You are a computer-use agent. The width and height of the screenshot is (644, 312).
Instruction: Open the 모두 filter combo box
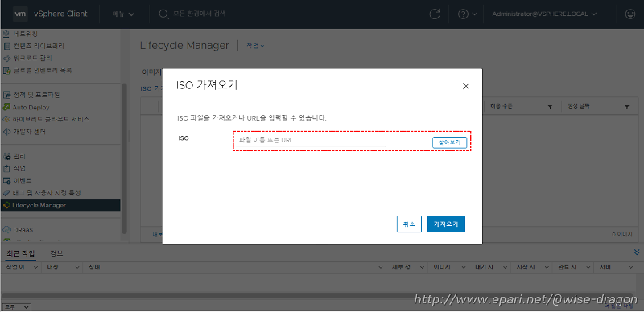16,307
